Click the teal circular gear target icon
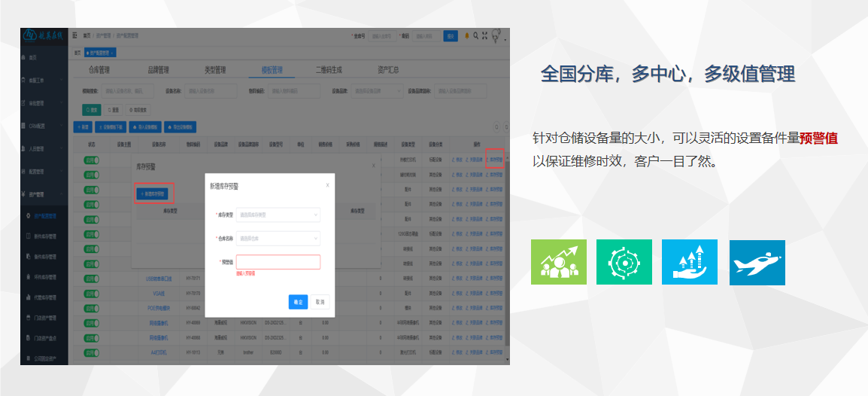 624,262
